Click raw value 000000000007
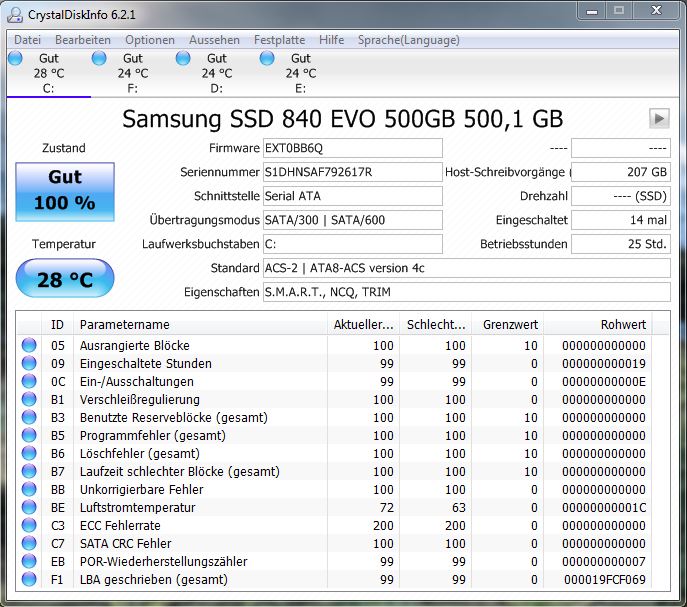This screenshot has width=687, height=607. pos(604,561)
